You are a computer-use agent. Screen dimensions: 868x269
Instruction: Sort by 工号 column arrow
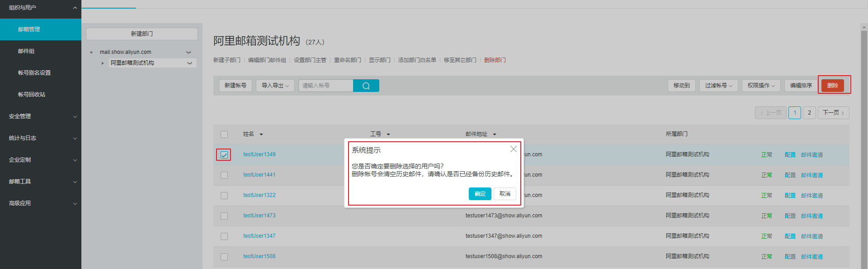click(388, 134)
